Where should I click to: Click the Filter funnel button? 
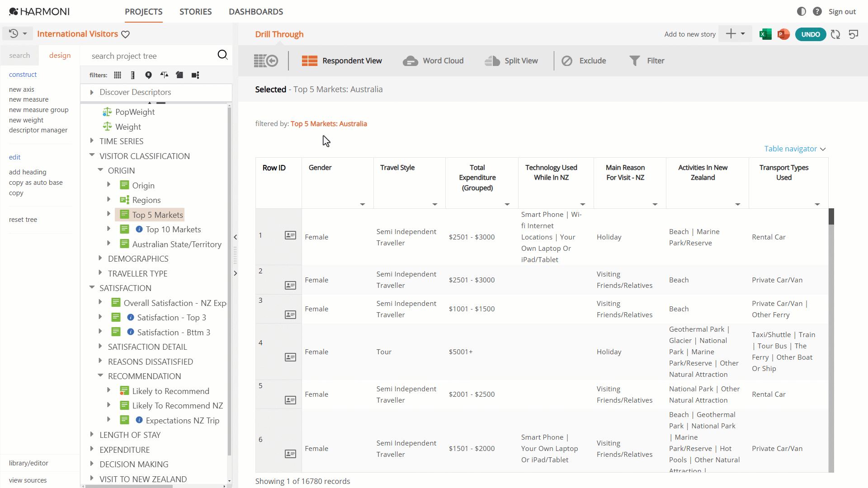(x=647, y=61)
